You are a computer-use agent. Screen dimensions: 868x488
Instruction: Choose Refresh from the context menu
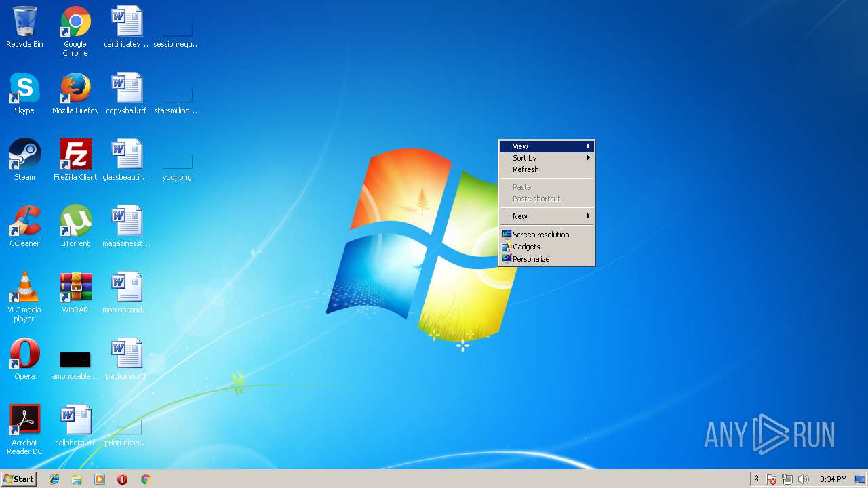pyautogui.click(x=547, y=169)
